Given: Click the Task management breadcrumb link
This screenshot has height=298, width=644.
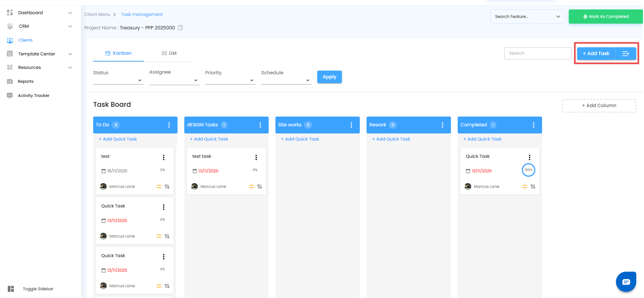Looking at the screenshot, I should (x=142, y=15).
